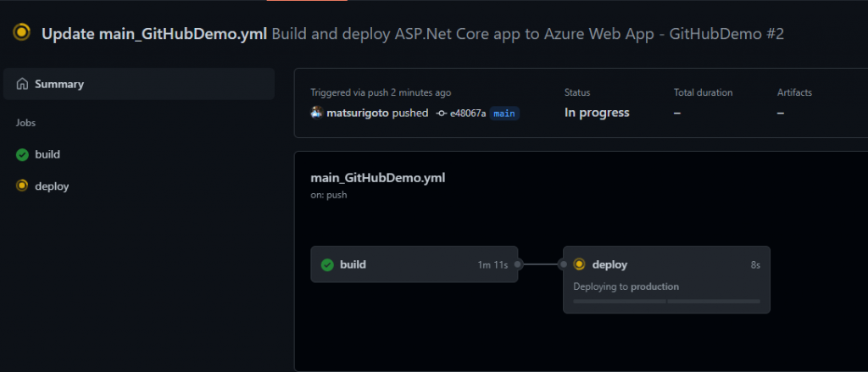Click the green check icon in the build graph node
The height and width of the screenshot is (372, 868).
pos(327,264)
